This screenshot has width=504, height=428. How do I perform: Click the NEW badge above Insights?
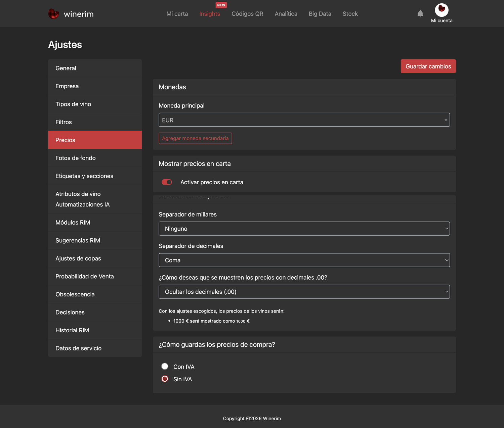[x=221, y=5]
